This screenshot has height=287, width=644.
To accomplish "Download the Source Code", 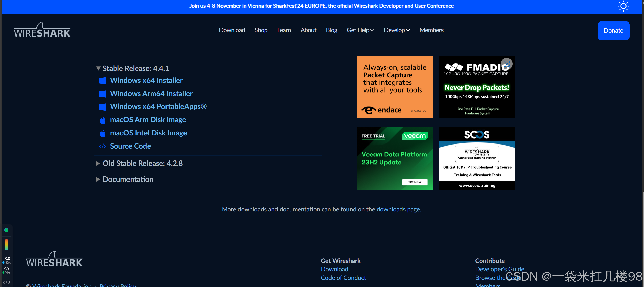I will pyautogui.click(x=130, y=146).
